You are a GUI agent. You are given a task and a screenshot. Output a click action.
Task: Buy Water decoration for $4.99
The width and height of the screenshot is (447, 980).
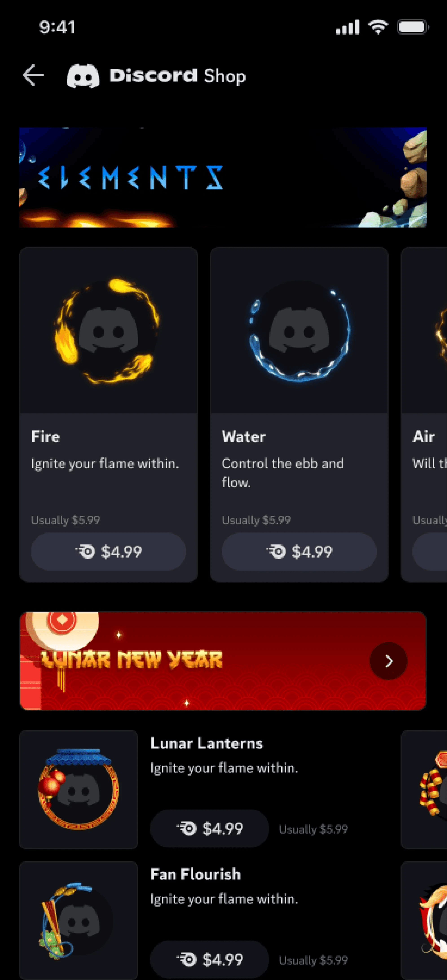pyautogui.click(x=299, y=551)
